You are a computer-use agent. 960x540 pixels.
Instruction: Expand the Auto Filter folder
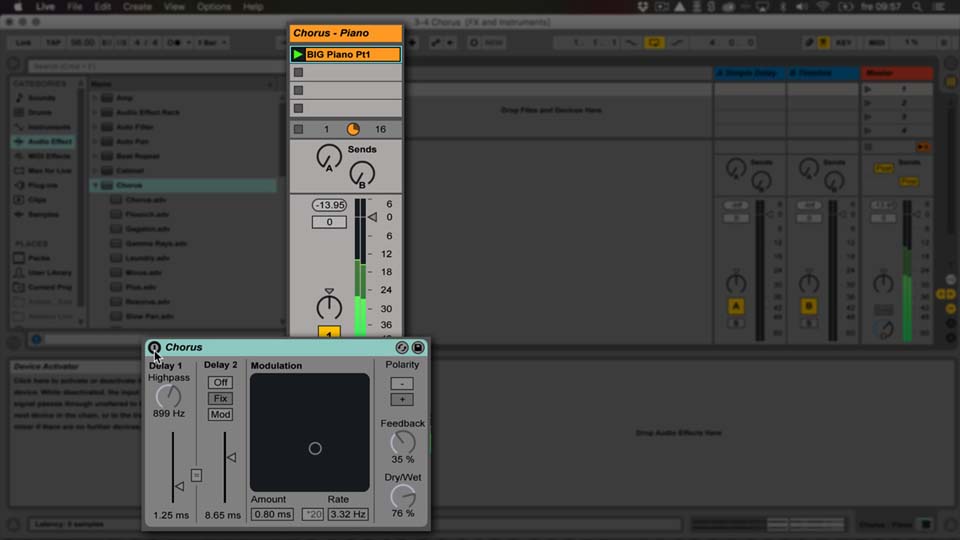coord(95,127)
